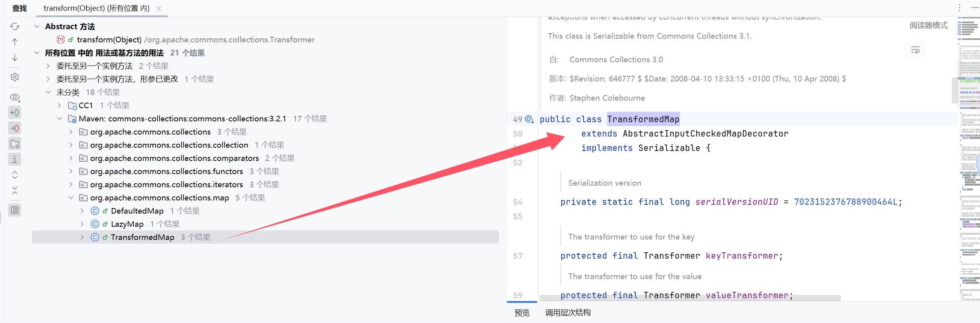Click the rerun search refresh icon

point(15,26)
